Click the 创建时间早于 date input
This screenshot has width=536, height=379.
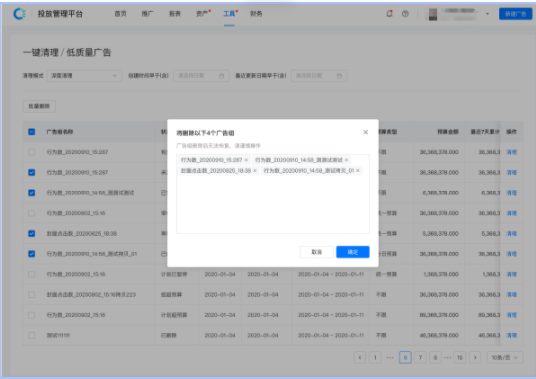click(x=201, y=76)
